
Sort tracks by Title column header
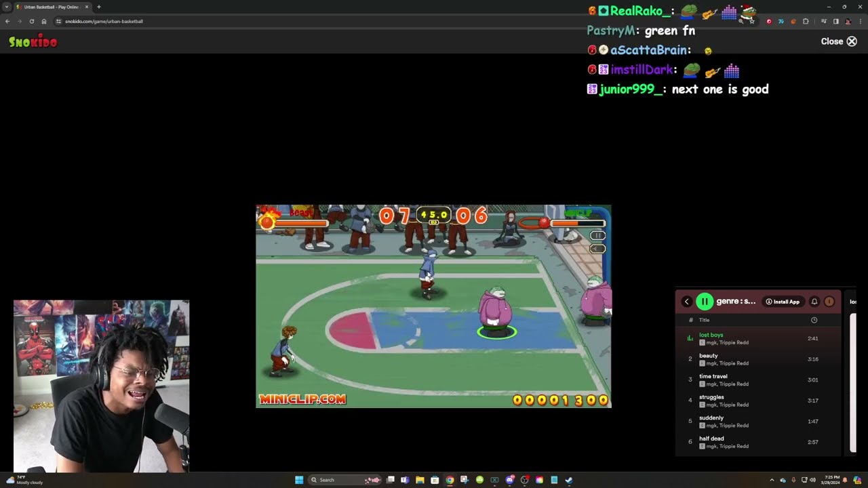click(x=704, y=320)
